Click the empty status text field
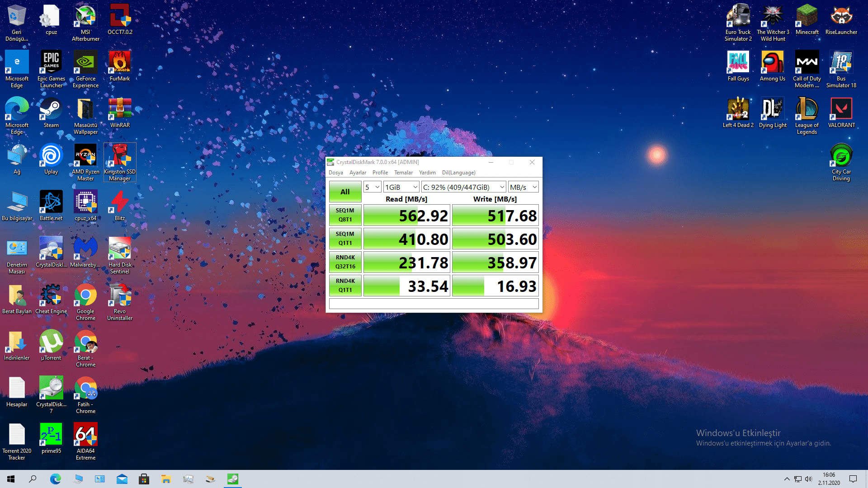The image size is (868, 488). [x=434, y=304]
